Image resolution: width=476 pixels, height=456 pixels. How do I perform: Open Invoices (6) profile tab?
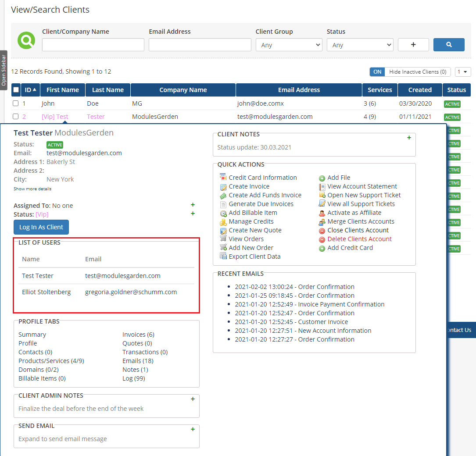(139, 335)
